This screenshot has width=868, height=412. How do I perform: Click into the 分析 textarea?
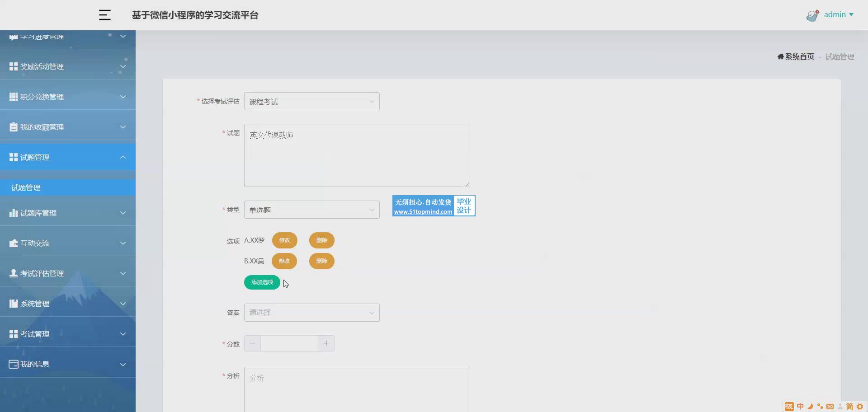(357, 389)
